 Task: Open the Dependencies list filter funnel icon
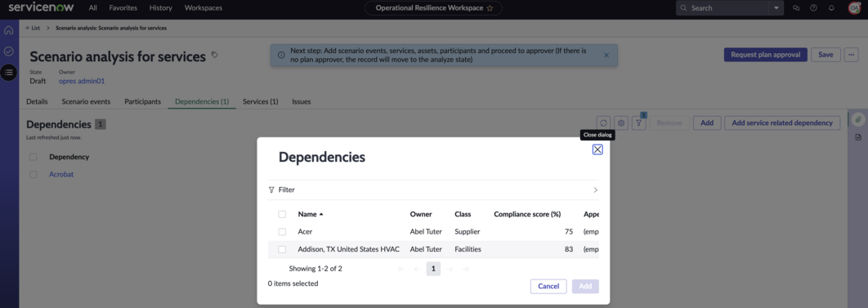click(x=639, y=123)
